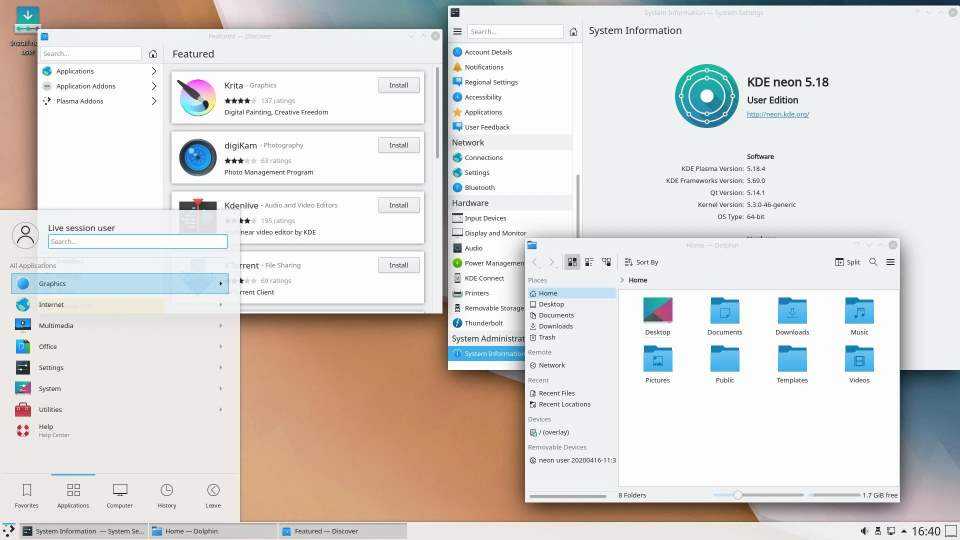This screenshot has height=540, width=960.
Task: Open the Pictures folder in Dolphin
Action: point(657,364)
